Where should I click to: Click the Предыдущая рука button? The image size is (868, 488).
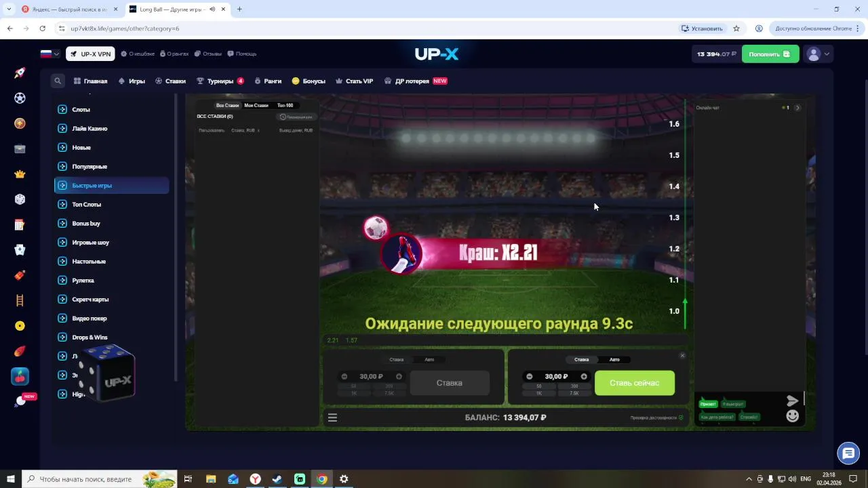[296, 117]
